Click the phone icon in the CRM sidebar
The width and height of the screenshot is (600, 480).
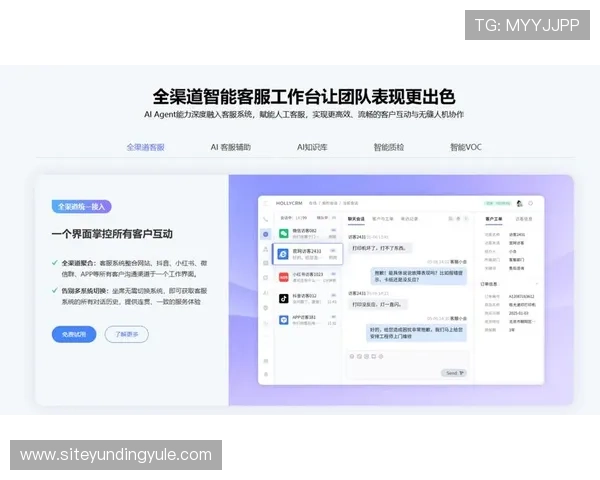pyautogui.click(x=266, y=219)
